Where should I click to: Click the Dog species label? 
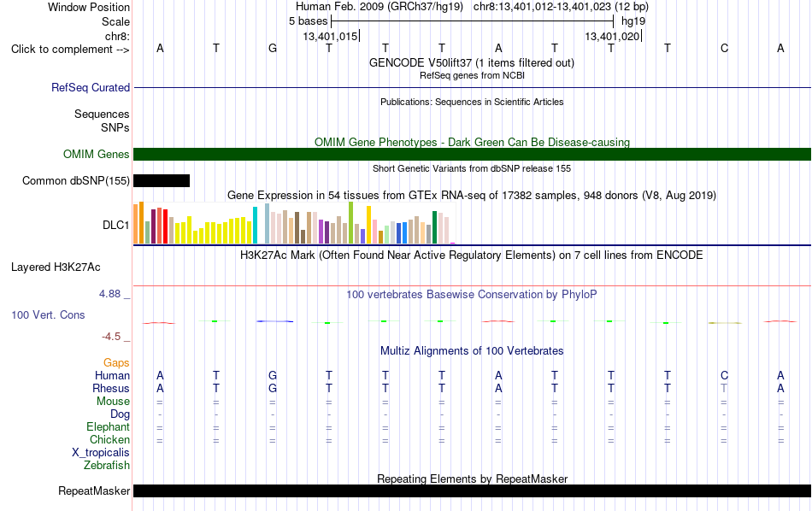pyautogui.click(x=120, y=414)
